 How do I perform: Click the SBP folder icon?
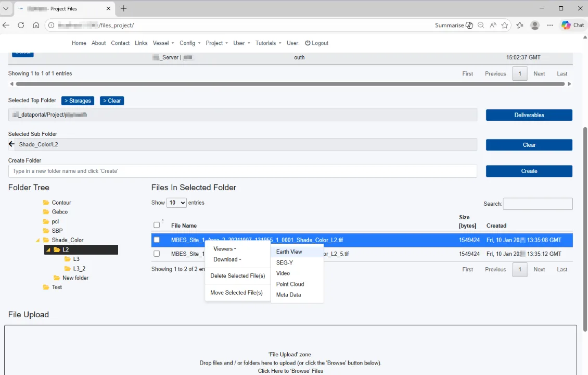(46, 231)
